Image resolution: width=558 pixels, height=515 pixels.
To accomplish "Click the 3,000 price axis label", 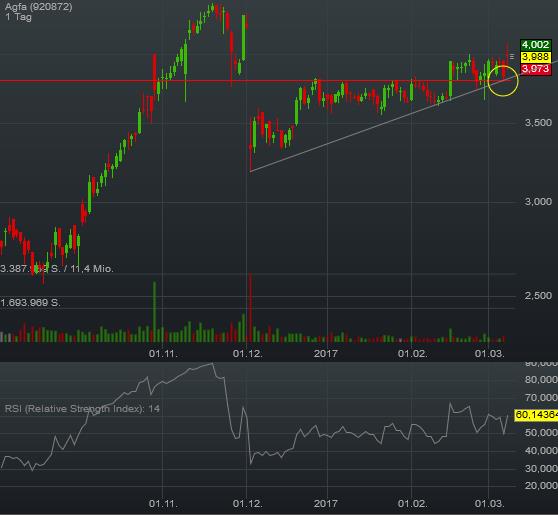I will coord(538,202).
